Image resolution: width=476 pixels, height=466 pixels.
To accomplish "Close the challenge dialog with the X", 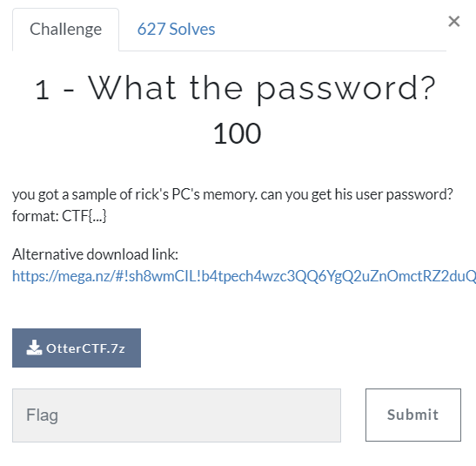I will point(454,21).
